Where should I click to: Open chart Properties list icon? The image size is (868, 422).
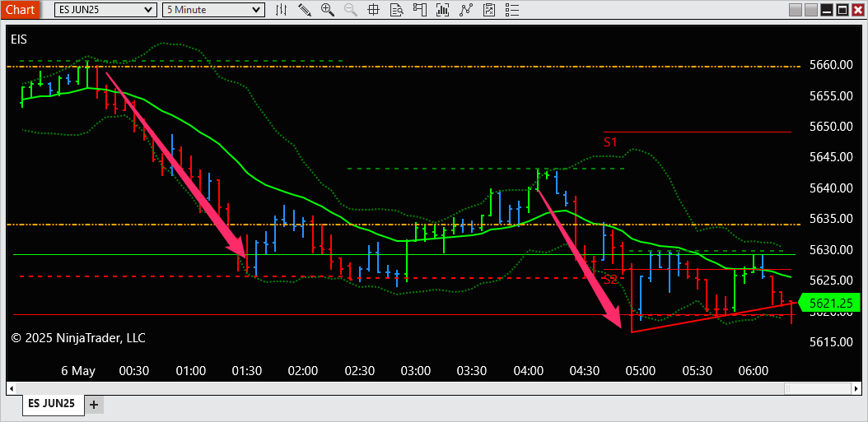[x=512, y=9]
